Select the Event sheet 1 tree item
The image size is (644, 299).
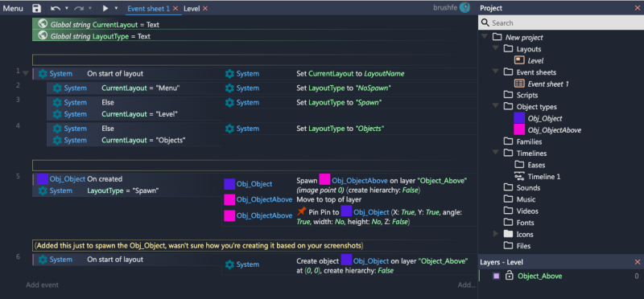pyautogui.click(x=542, y=84)
